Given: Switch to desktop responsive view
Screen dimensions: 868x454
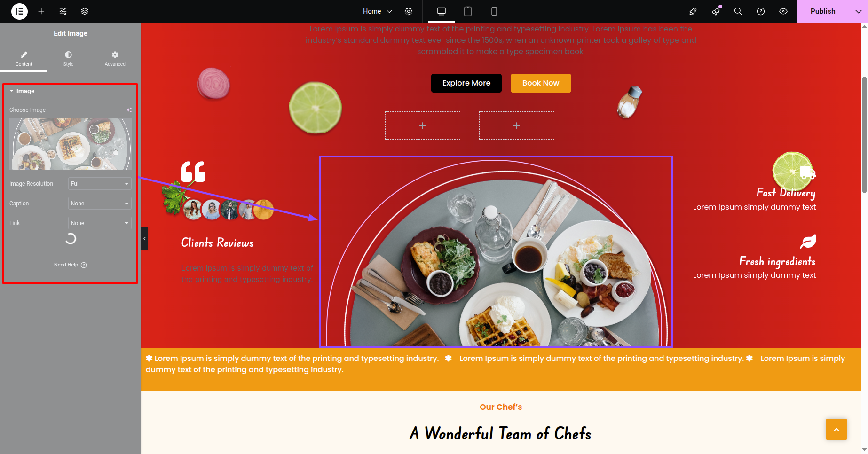Looking at the screenshot, I should point(442,11).
